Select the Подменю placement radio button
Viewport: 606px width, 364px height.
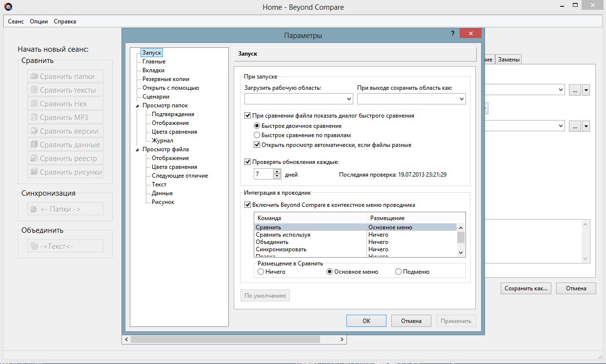point(399,272)
